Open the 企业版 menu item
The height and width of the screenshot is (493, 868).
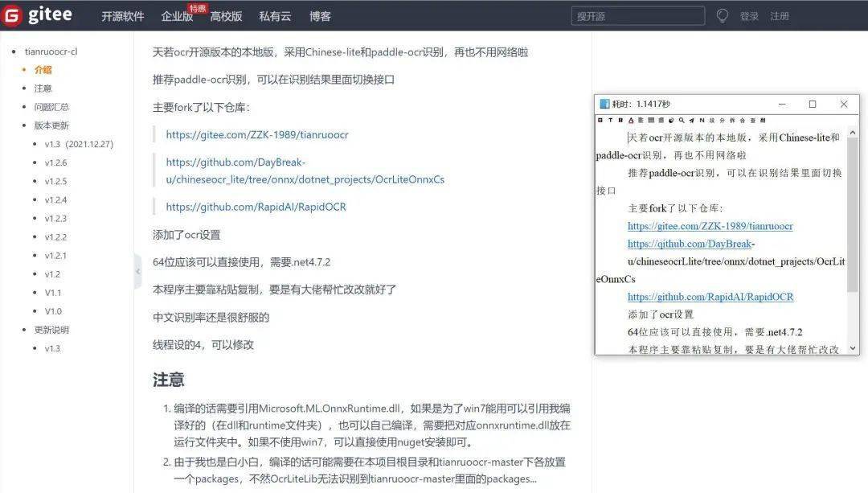click(x=177, y=16)
